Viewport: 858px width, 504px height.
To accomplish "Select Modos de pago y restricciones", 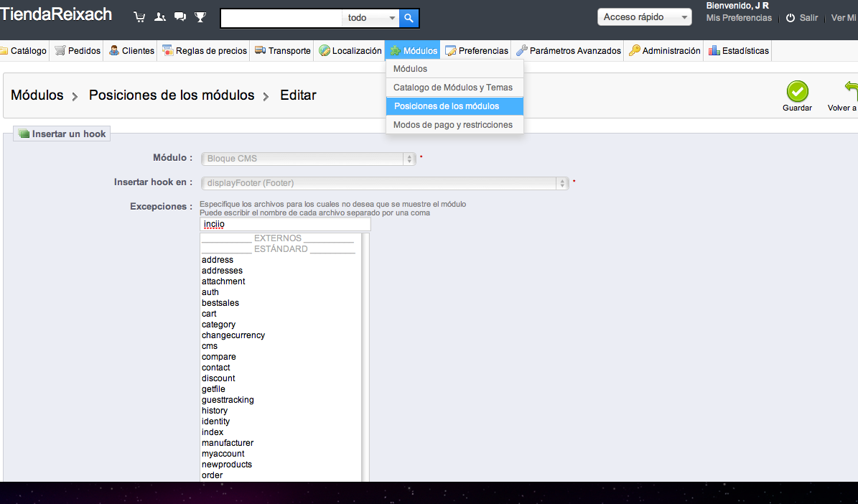I will click(454, 125).
